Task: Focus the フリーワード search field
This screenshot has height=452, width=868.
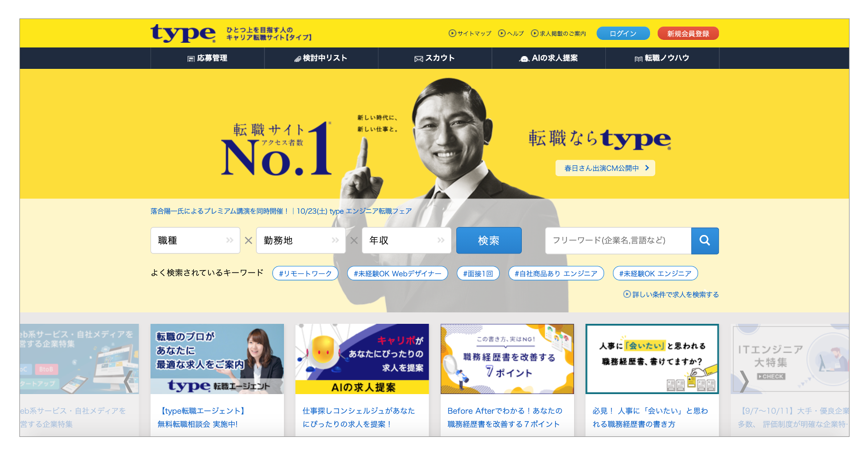Action: point(618,241)
